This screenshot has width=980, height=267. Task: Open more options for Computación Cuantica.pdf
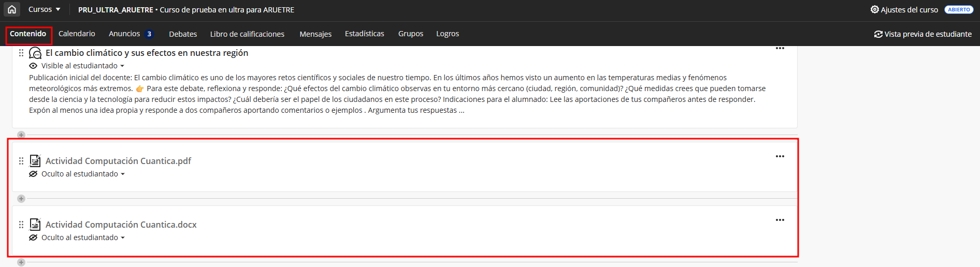coord(780,156)
